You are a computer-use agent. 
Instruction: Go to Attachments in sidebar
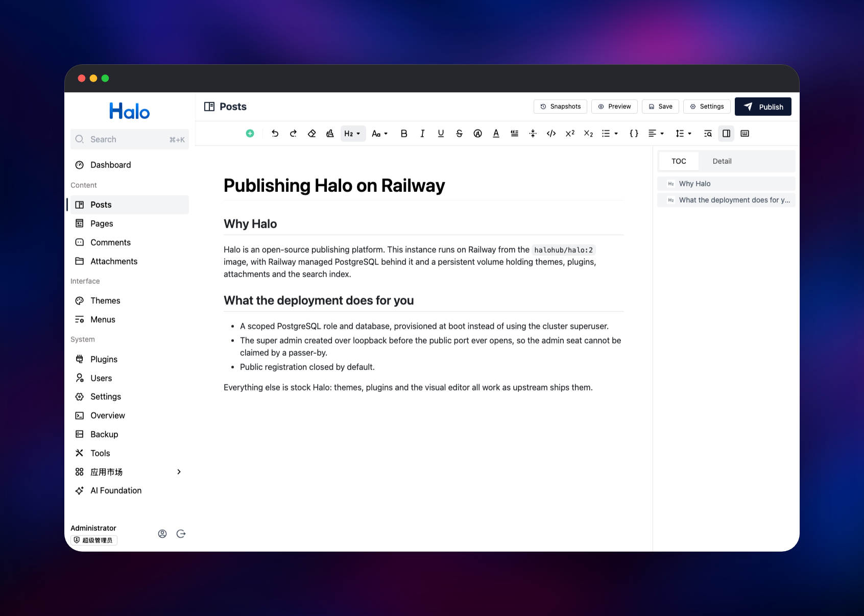130,261
